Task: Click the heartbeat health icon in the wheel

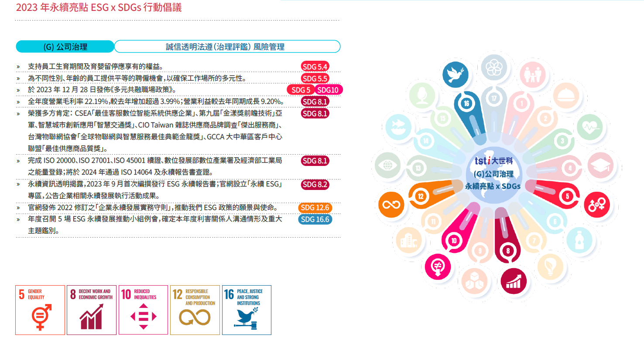Action: click(x=589, y=127)
